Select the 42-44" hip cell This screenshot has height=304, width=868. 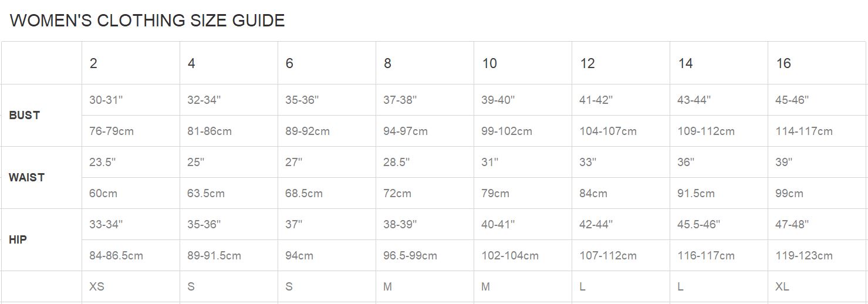pyautogui.click(x=596, y=225)
